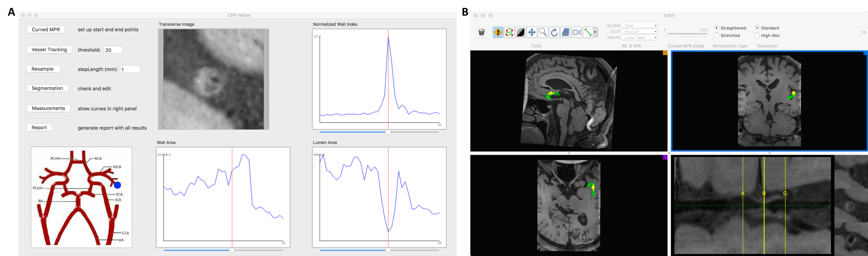868x256 pixels.
Task: Expand toolbar overflow double-chevron
Action: tap(863, 32)
